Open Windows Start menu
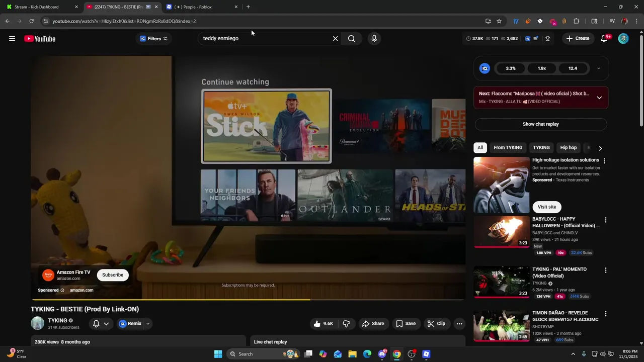Screen dimensions: 644x362 coord(218,354)
